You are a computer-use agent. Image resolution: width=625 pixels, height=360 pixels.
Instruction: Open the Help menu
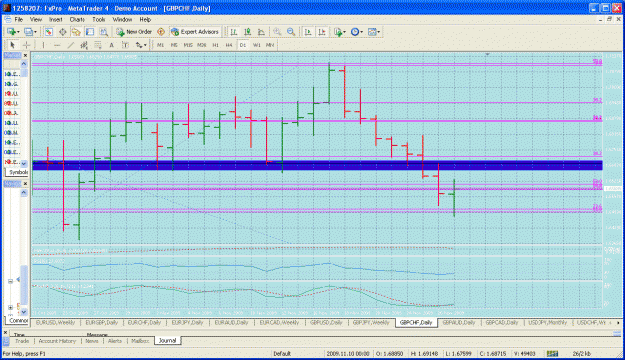point(145,19)
